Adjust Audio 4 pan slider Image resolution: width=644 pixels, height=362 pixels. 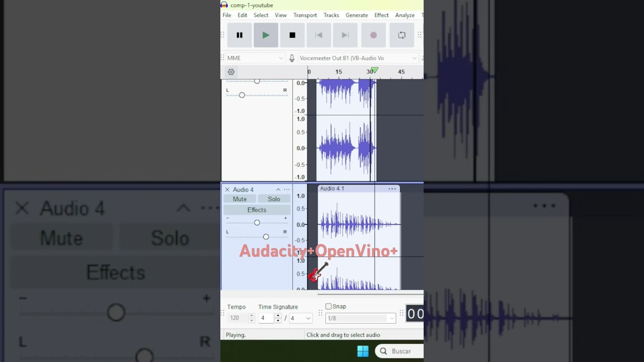click(266, 237)
